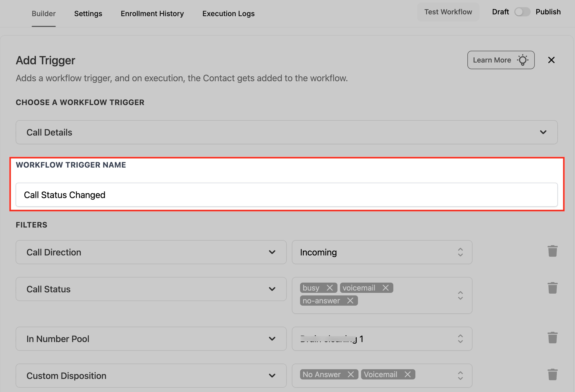The image size is (575, 392).
Task: Delete the Call Status filter row
Action: coord(552,288)
